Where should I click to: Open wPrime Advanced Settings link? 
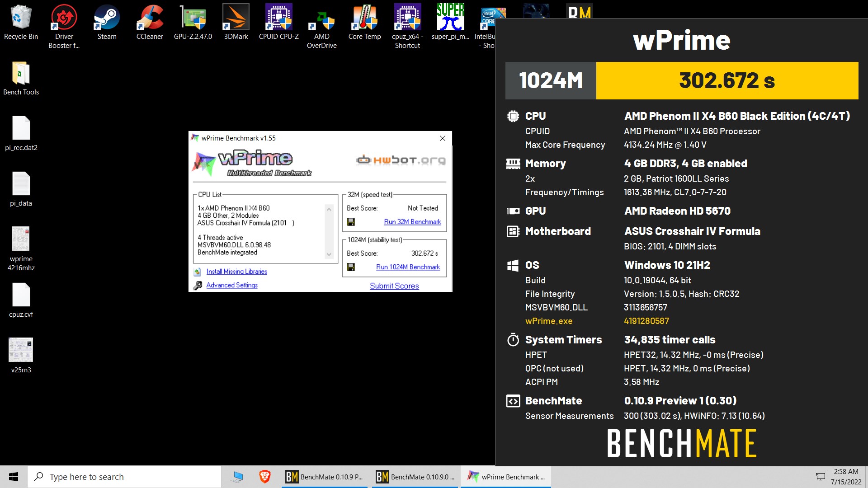coord(232,285)
